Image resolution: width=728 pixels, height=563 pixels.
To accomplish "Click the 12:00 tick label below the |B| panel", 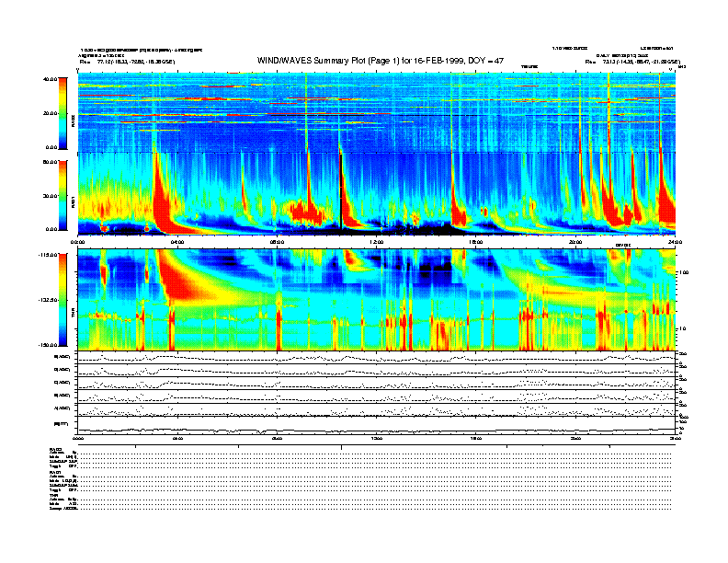I will pyautogui.click(x=377, y=438).
